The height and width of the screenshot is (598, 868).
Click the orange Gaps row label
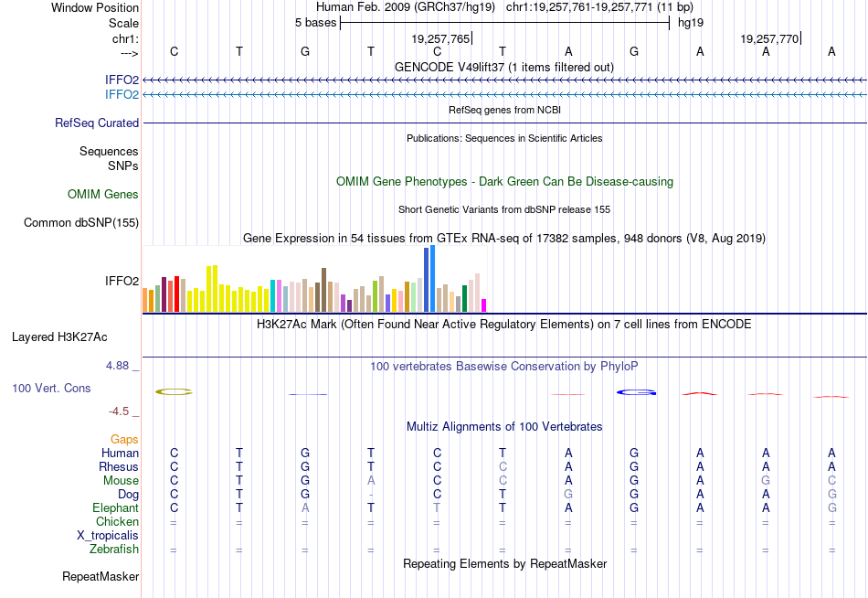(x=124, y=440)
